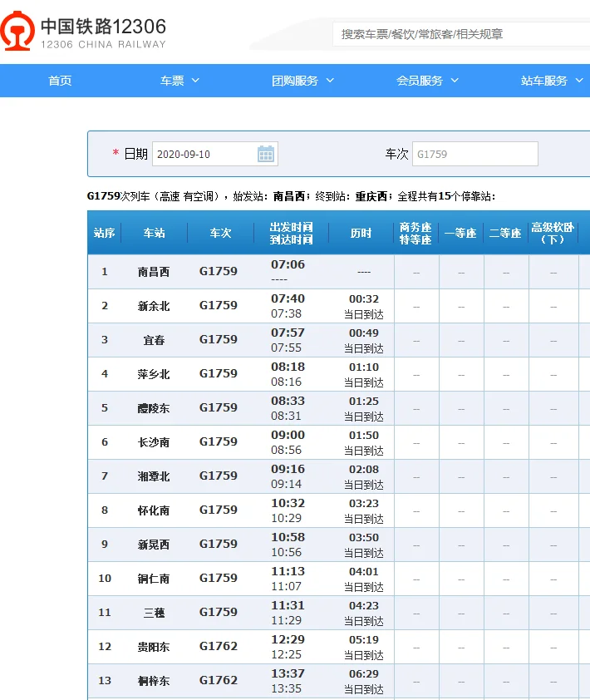Select station 醴陵东 in the table

(154, 408)
